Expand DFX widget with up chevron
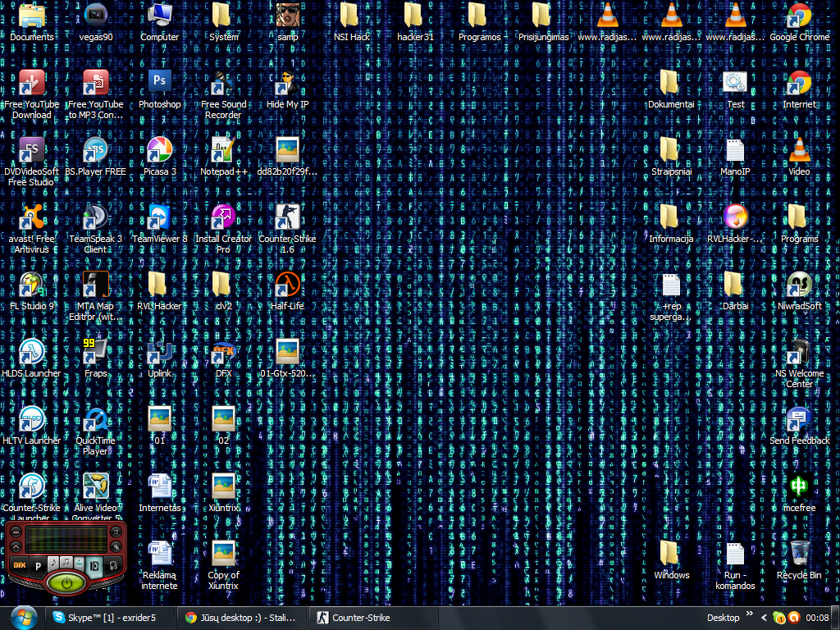Screen dimensions: 840x630 tap(16, 547)
